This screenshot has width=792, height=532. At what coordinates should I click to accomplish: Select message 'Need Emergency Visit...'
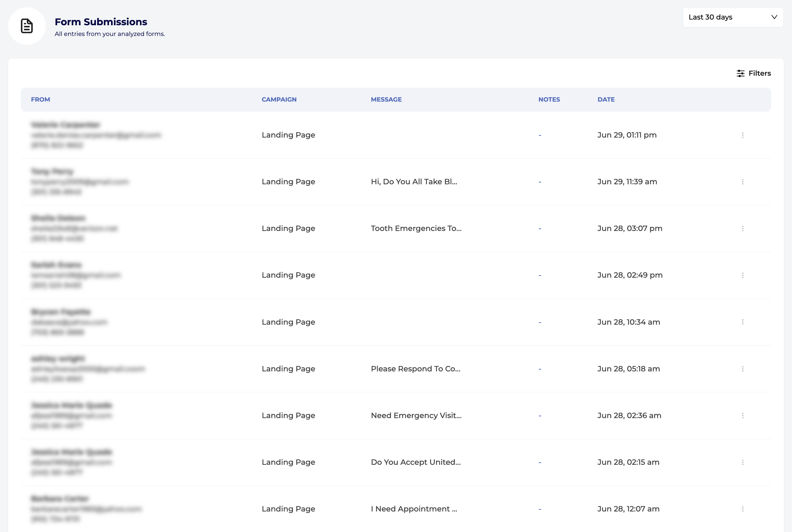416,416
